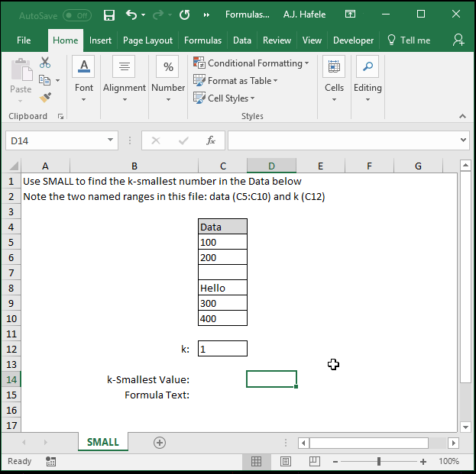Click the Save icon in title bar
This screenshot has height=474, width=476.
(x=109, y=15)
